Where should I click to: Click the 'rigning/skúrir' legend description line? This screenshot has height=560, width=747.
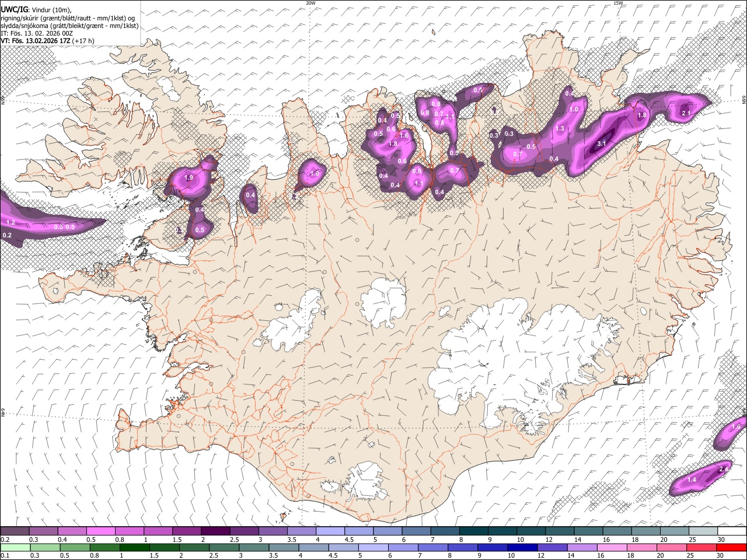[x=68, y=17]
